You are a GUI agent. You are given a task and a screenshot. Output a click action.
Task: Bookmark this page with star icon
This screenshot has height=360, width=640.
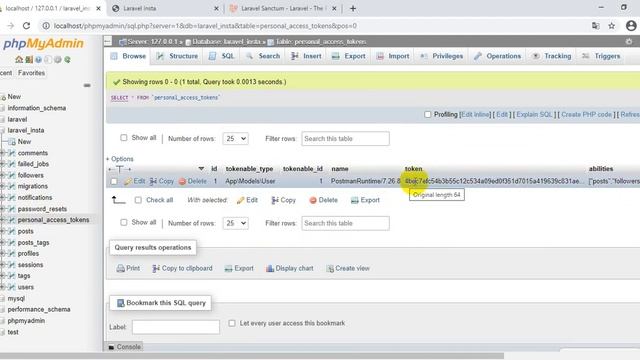611,26
